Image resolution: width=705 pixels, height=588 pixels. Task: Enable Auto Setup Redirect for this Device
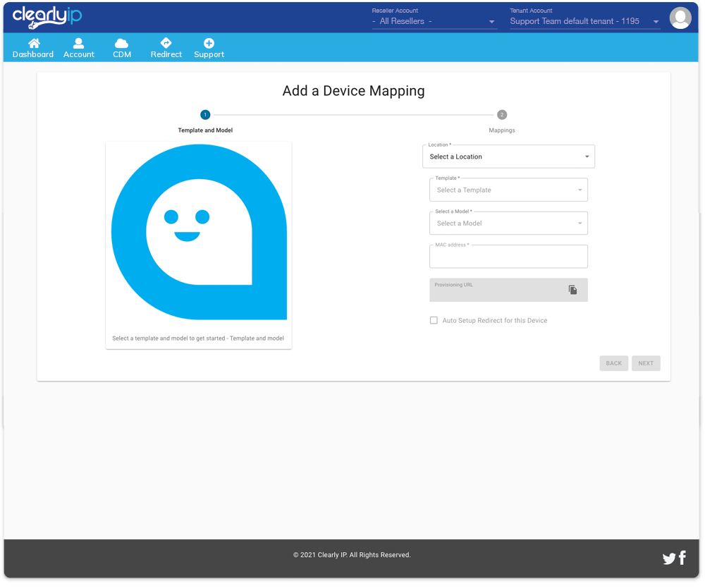[434, 321]
